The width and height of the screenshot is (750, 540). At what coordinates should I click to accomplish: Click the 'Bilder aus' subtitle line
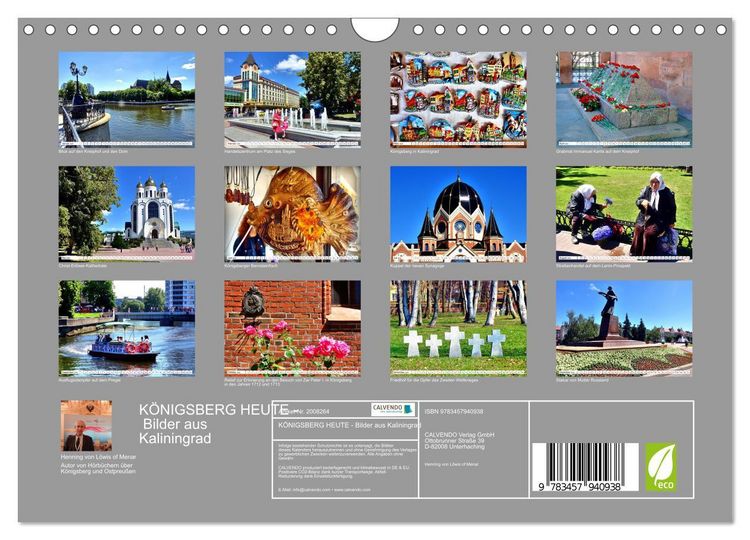[x=175, y=424]
